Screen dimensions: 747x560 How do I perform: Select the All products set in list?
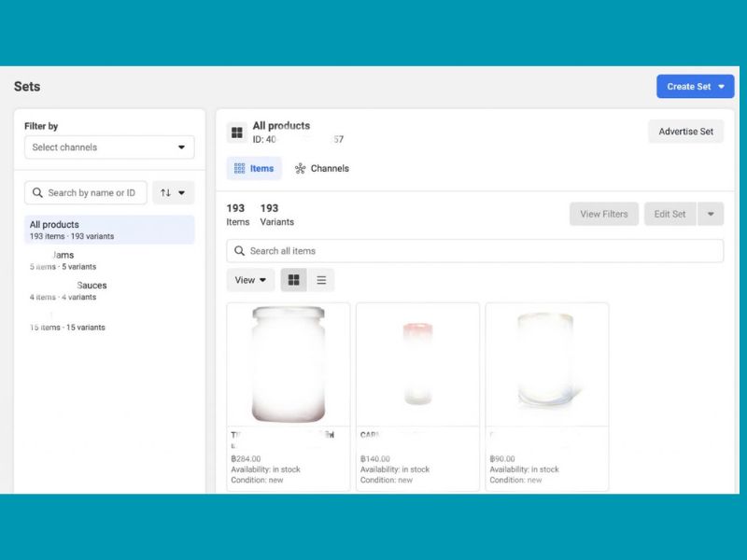coord(109,230)
